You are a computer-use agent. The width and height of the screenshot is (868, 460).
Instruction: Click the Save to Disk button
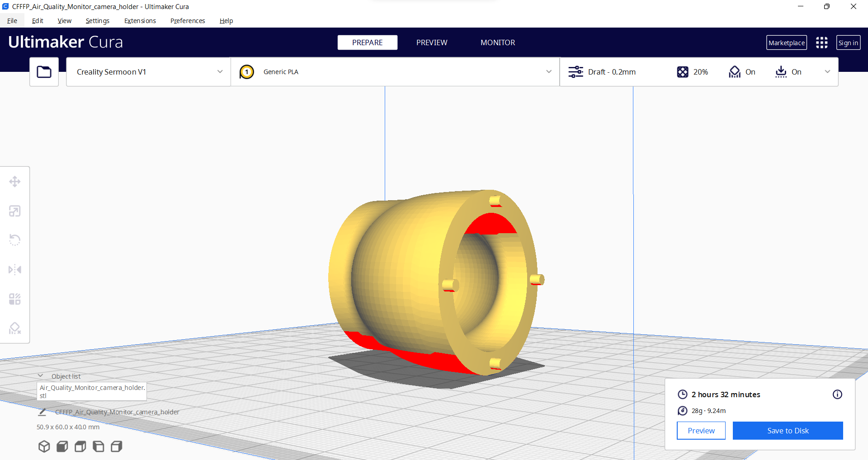click(x=788, y=430)
